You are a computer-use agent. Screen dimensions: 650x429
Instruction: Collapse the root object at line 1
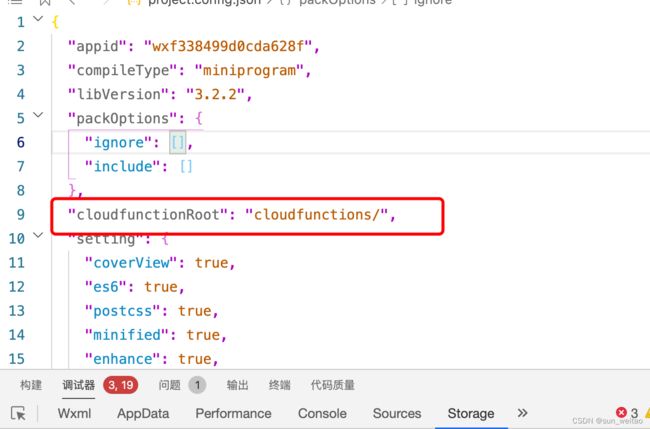[x=38, y=19]
